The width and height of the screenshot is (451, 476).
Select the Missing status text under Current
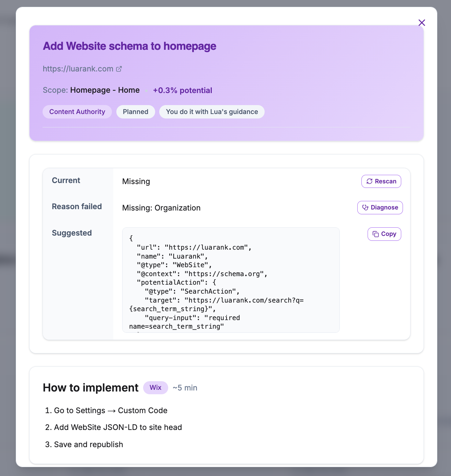[136, 181]
